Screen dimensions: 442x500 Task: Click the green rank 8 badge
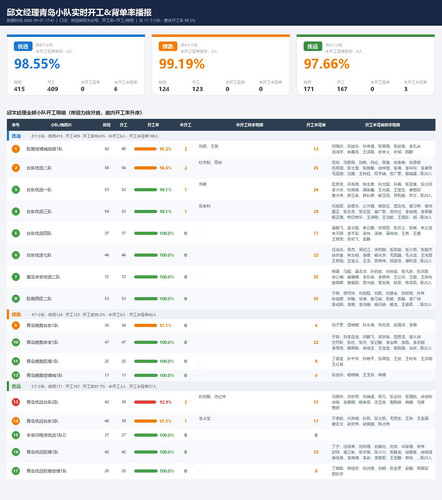(16, 299)
